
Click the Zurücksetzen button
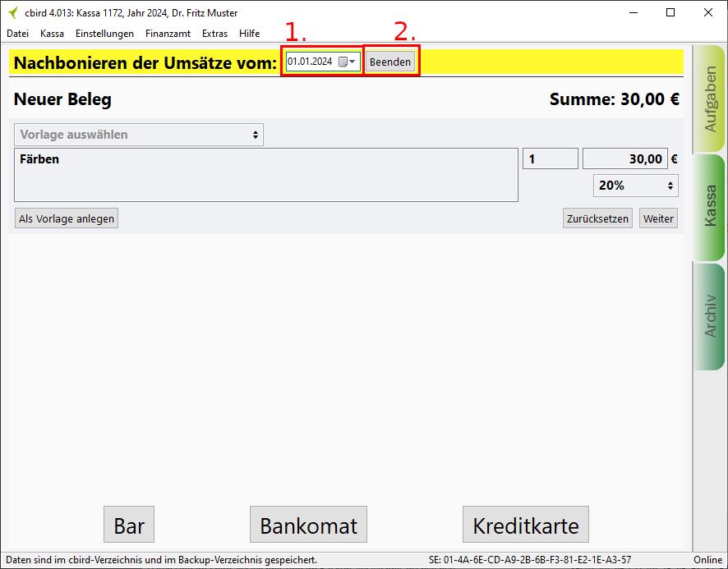click(x=597, y=218)
